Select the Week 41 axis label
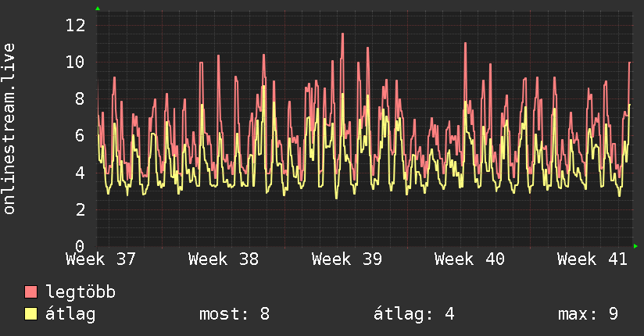The image size is (644, 336). [x=592, y=259]
